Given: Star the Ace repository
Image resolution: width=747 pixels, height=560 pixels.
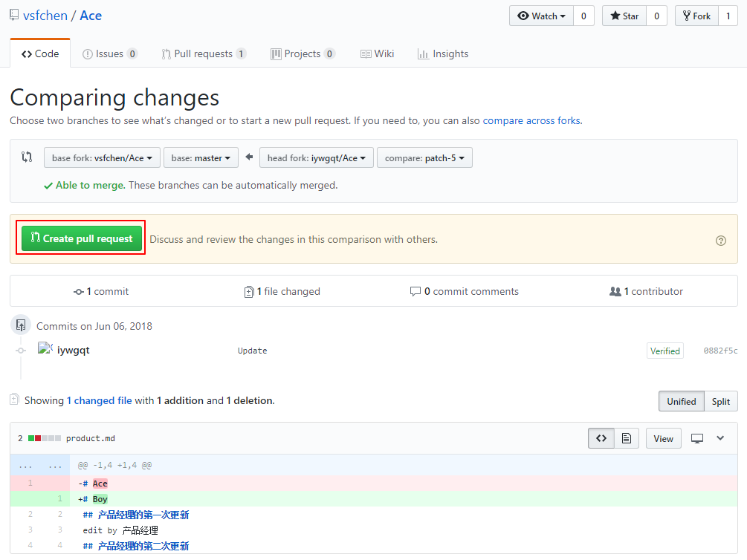Looking at the screenshot, I should coord(624,16).
